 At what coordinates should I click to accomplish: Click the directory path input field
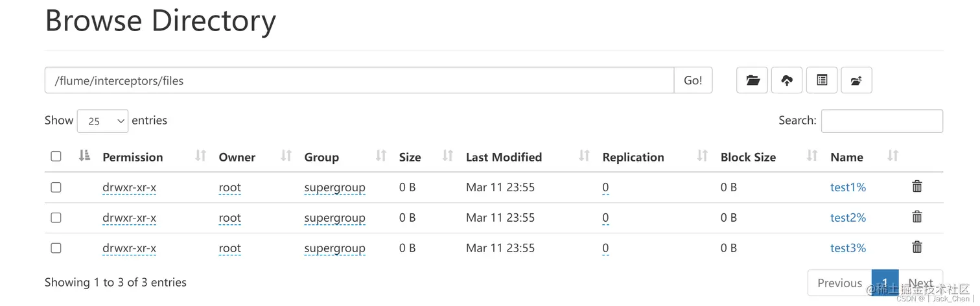(x=359, y=80)
